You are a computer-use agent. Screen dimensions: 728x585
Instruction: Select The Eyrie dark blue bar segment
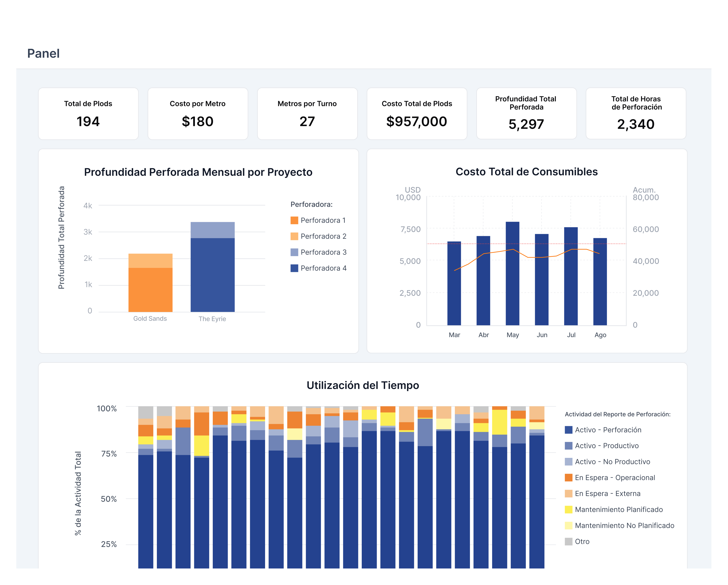pyautogui.click(x=212, y=275)
